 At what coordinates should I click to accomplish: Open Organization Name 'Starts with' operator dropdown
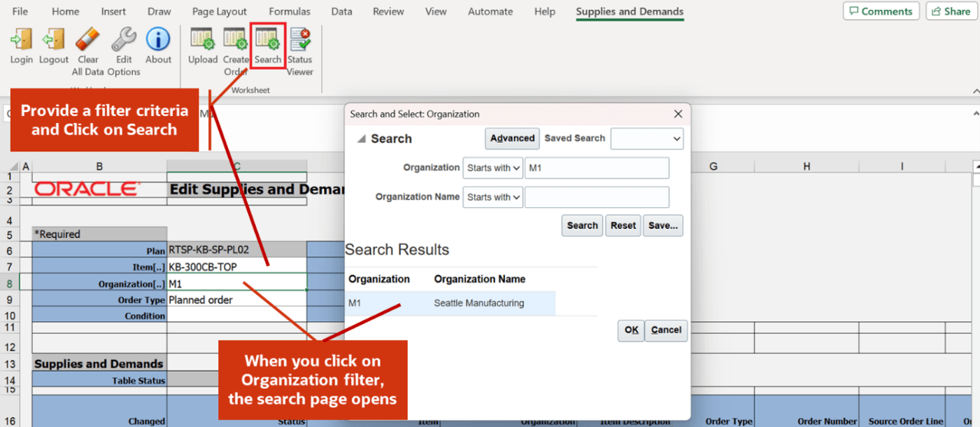click(492, 197)
